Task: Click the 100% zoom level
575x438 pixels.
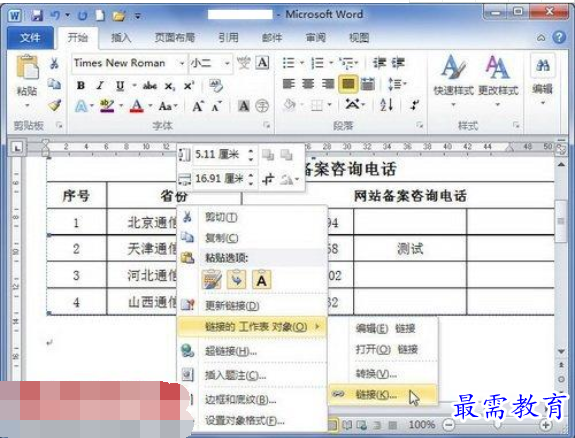Action: tap(422, 425)
